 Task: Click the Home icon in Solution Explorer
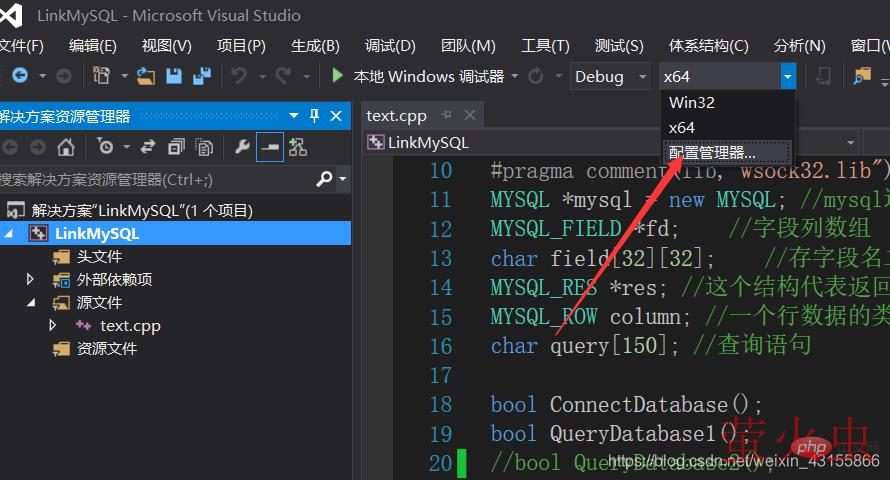tap(66, 148)
